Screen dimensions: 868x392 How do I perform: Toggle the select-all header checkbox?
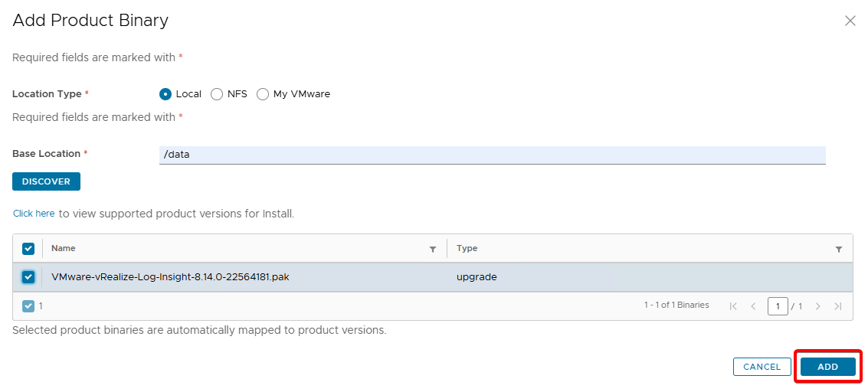click(x=28, y=249)
